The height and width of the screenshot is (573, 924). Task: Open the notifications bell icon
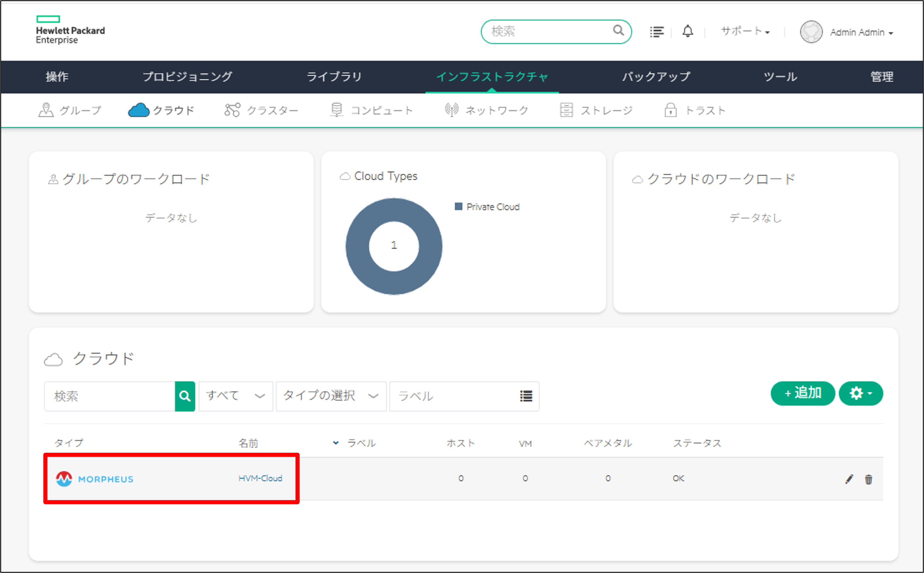[688, 31]
